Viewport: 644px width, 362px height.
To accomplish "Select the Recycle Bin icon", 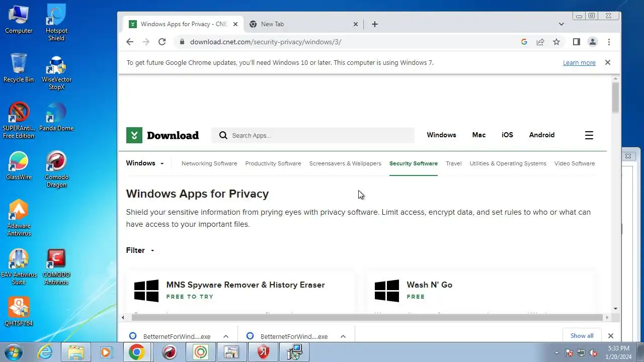I will point(19,68).
